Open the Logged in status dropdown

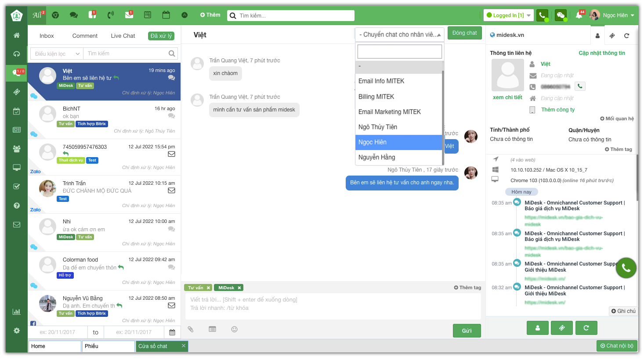[x=509, y=15]
